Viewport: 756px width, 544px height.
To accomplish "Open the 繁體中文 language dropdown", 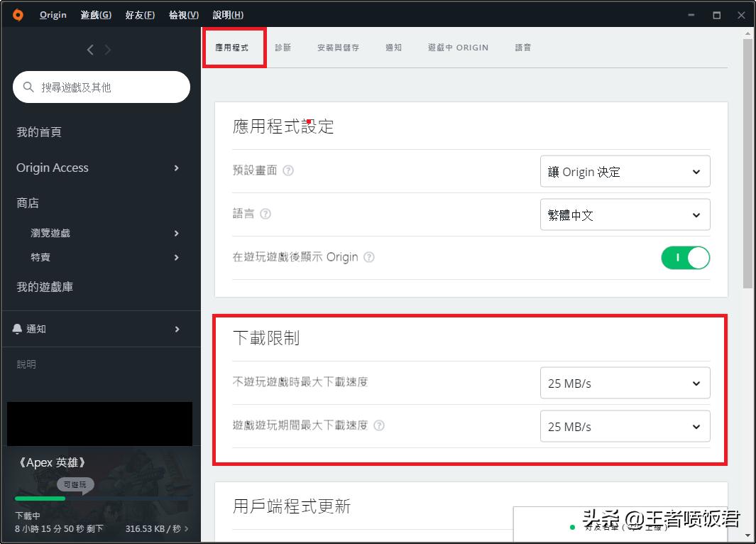I will point(624,214).
